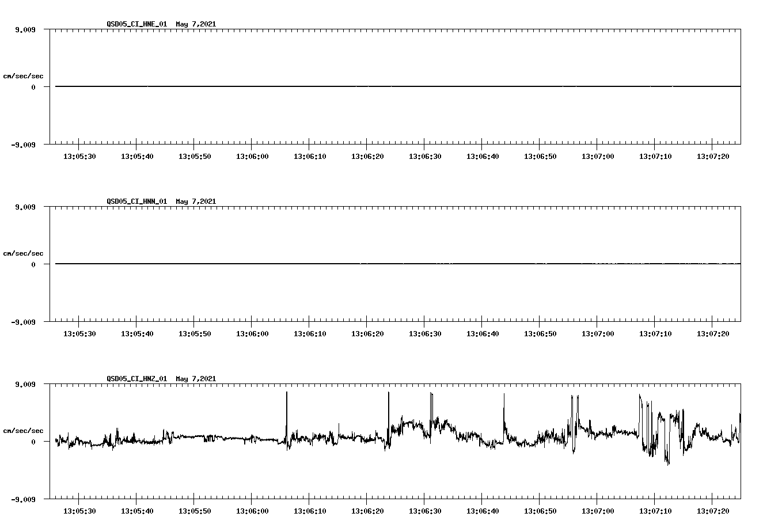Click the 0 amplitude marker of HNZ plot
Viewport: 782px width, 532px height.
tap(33, 440)
